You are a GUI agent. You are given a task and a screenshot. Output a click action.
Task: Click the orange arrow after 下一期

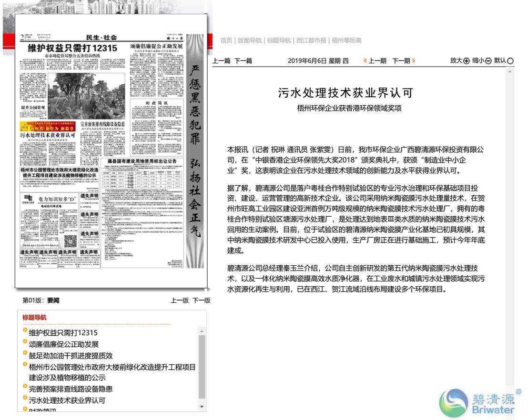414,61
